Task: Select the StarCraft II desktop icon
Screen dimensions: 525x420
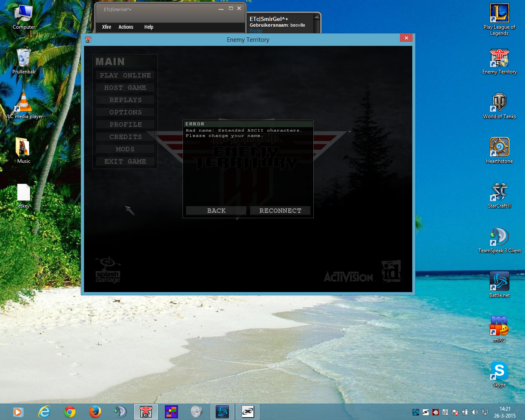Action: tap(499, 192)
